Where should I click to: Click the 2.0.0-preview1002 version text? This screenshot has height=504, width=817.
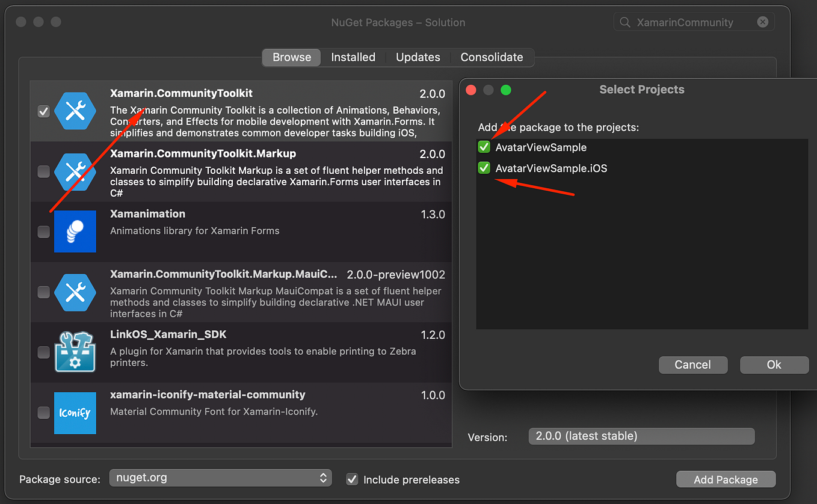tap(396, 275)
